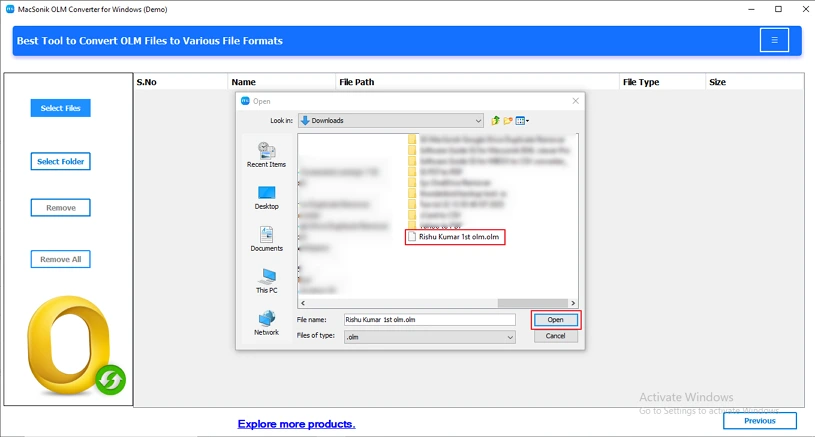Image resolution: width=815 pixels, height=437 pixels.
Task: Click the File Path column header
Action: [477, 82]
